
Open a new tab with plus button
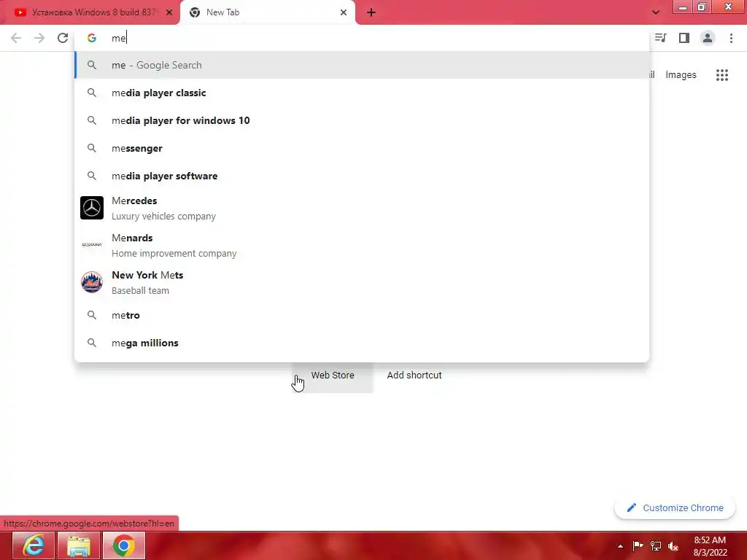click(371, 12)
